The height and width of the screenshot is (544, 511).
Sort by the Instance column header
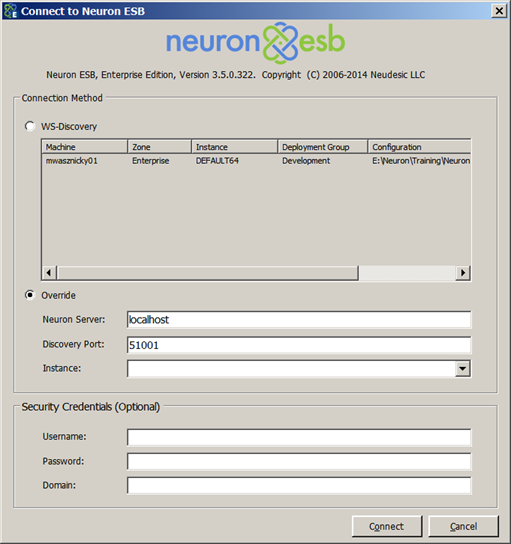[235, 147]
